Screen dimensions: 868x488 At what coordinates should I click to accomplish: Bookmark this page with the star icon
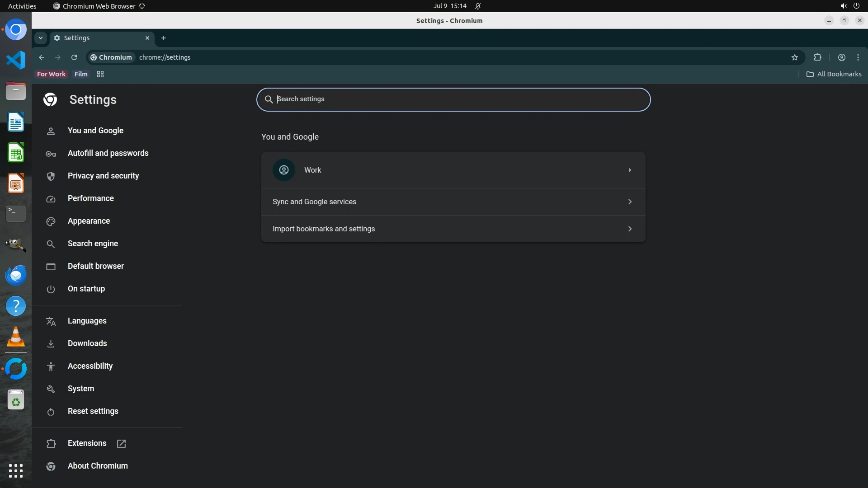pos(795,57)
